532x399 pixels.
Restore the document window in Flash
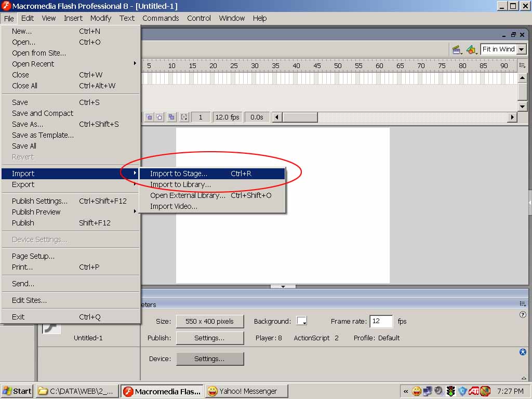coord(513,35)
